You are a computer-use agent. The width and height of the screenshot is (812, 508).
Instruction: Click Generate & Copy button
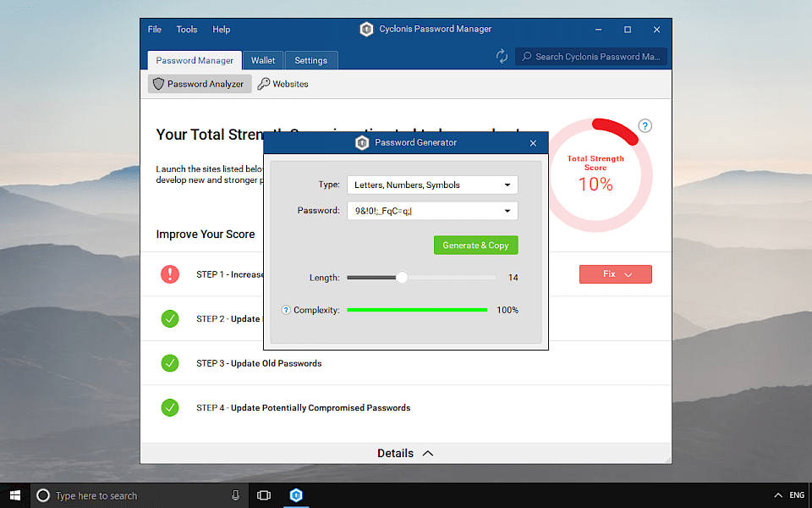coord(476,246)
